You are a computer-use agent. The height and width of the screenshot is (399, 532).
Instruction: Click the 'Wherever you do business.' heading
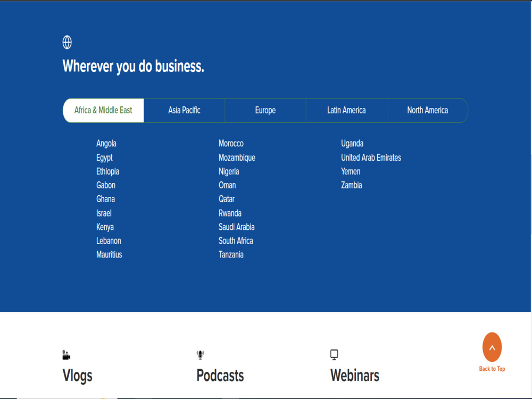click(134, 66)
